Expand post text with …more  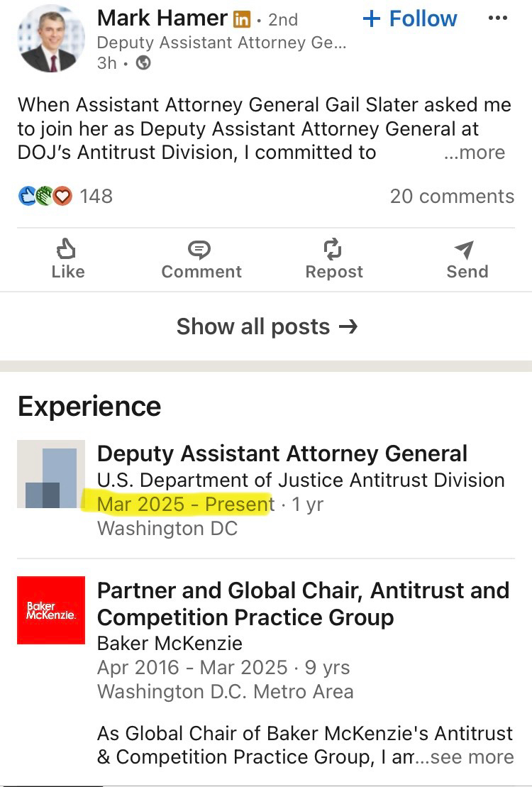point(474,153)
